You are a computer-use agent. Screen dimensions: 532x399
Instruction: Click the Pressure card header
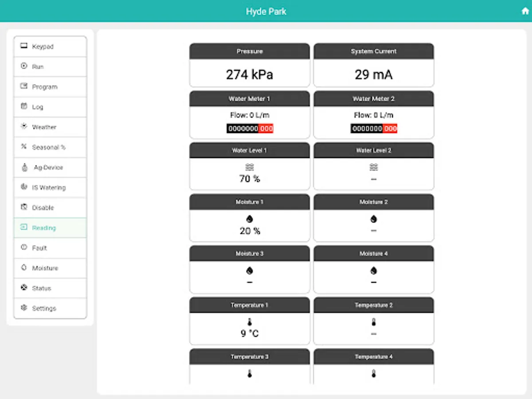[249, 51]
